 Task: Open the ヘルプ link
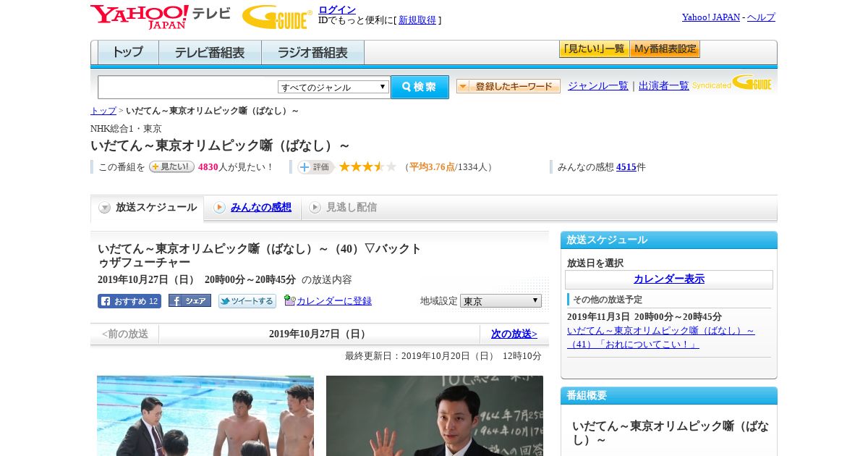tap(761, 17)
